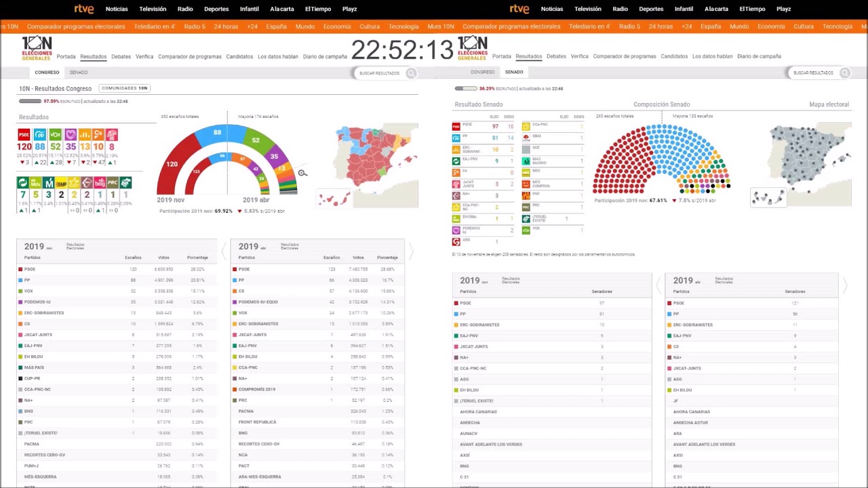Select the Congreso tab on the Senado page
The height and width of the screenshot is (488, 868).
[x=483, y=72]
